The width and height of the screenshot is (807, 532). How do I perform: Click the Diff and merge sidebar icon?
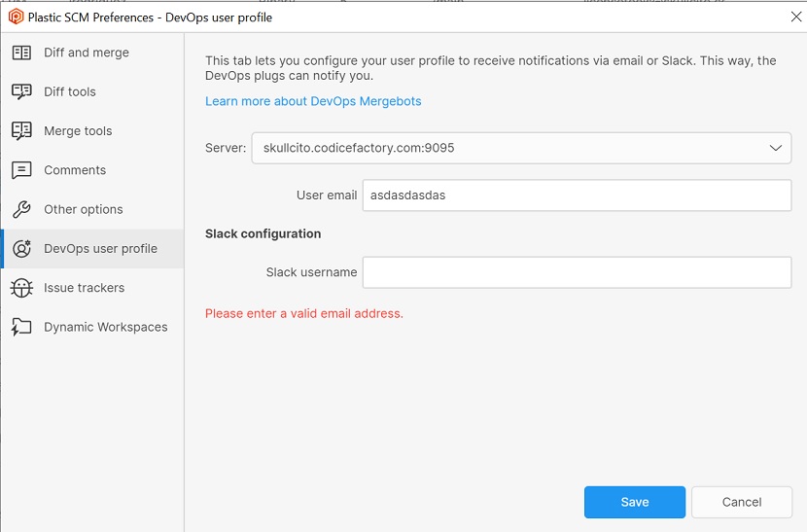tap(21, 53)
